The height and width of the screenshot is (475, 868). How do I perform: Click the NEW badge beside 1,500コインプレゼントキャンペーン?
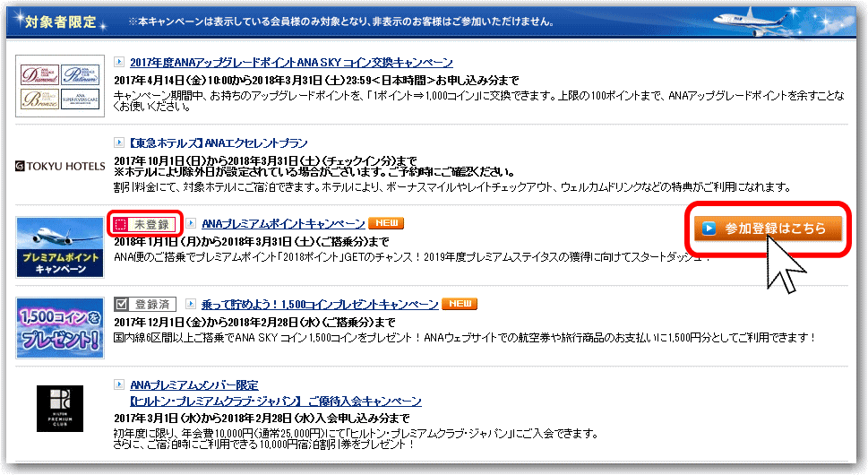pos(460,304)
